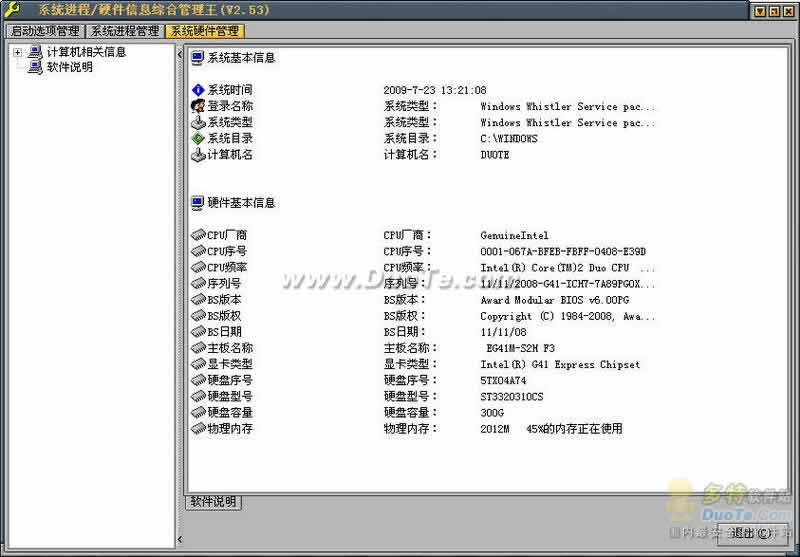Image resolution: width=800 pixels, height=557 pixels.
Task: Click the 系统时间 blue diamond icon
Action: (198, 90)
